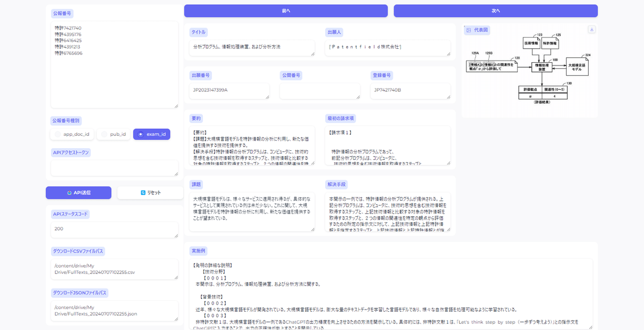Select the pub_id radio option
This screenshot has width=644, height=330.
click(114, 134)
